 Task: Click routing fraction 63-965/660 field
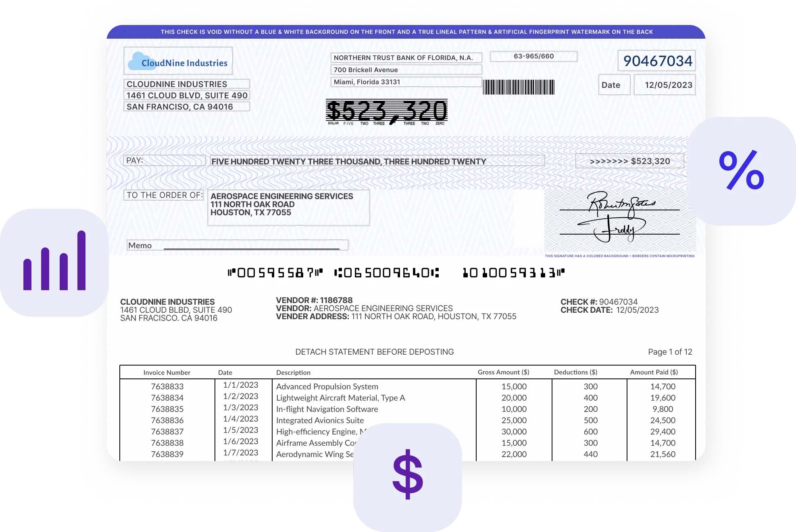533,56
